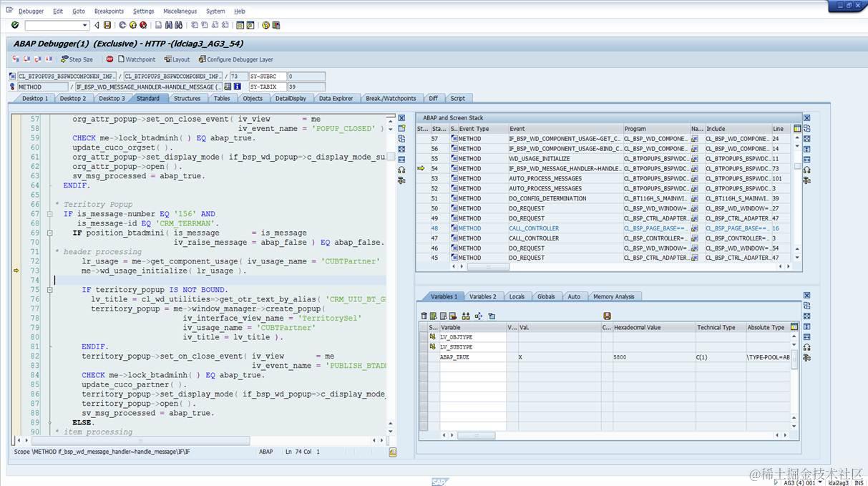The height and width of the screenshot is (486, 868).
Task: Close the Variables tool via its X icon
Action: tap(806, 295)
